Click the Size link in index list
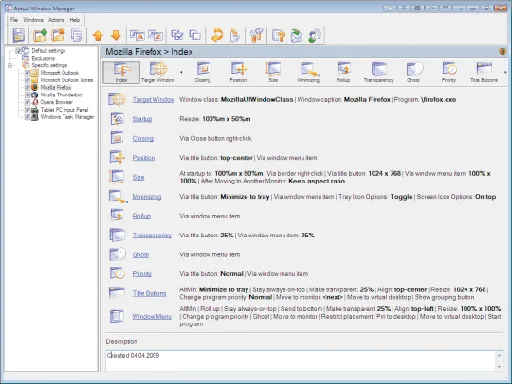This screenshot has height=384, width=512. tap(138, 177)
